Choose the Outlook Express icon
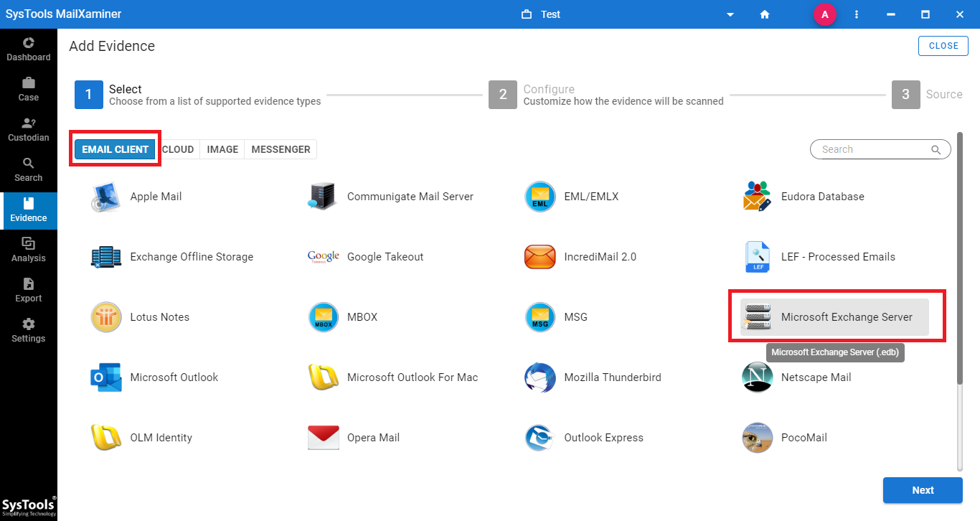 point(540,438)
